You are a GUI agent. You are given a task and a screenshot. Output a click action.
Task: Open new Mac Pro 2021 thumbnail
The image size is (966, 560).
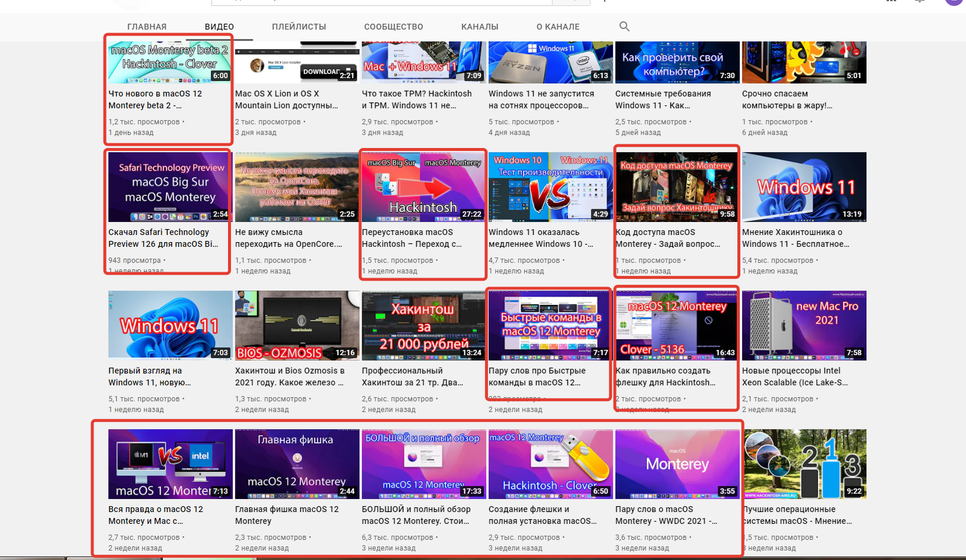tap(804, 326)
